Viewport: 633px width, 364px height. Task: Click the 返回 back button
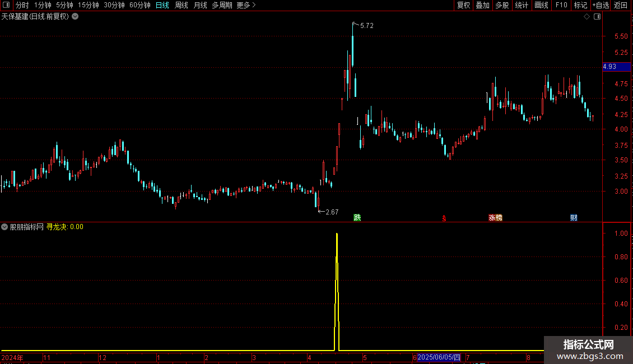pyautogui.click(x=621, y=5)
